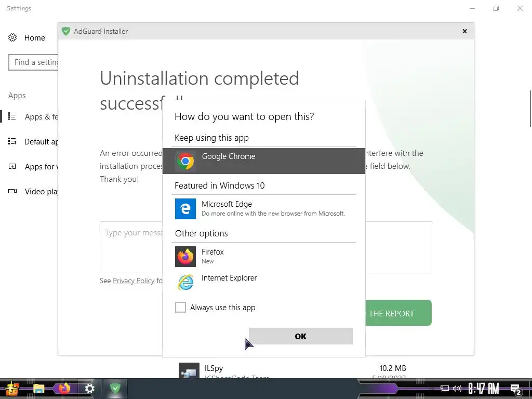Choose Microsoft Edge icon option
532x399 pixels.
pyautogui.click(x=185, y=209)
